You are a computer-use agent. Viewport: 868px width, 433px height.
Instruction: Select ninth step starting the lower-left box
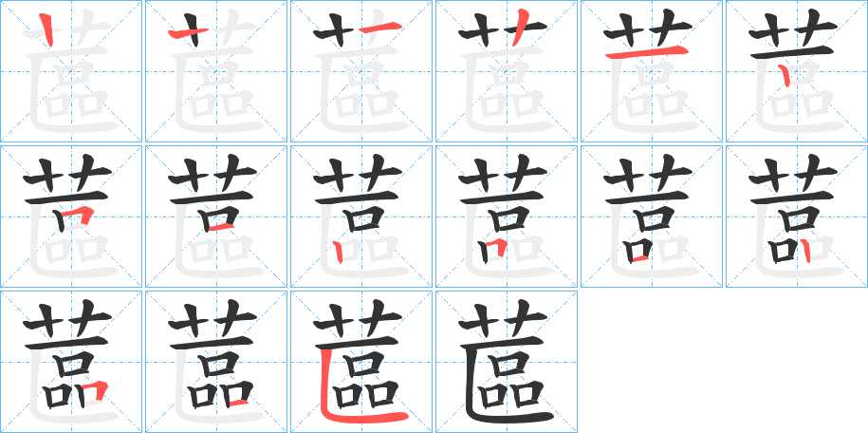361,216
